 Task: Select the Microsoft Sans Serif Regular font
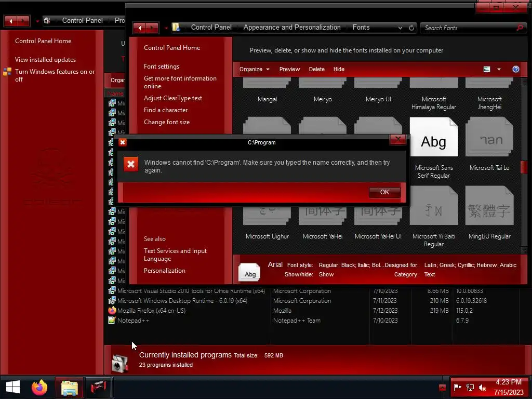[434, 148]
